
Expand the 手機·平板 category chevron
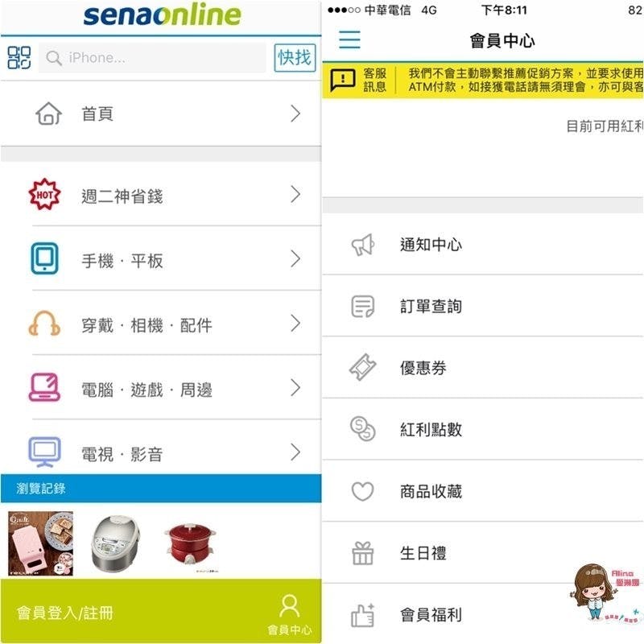(295, 258)
